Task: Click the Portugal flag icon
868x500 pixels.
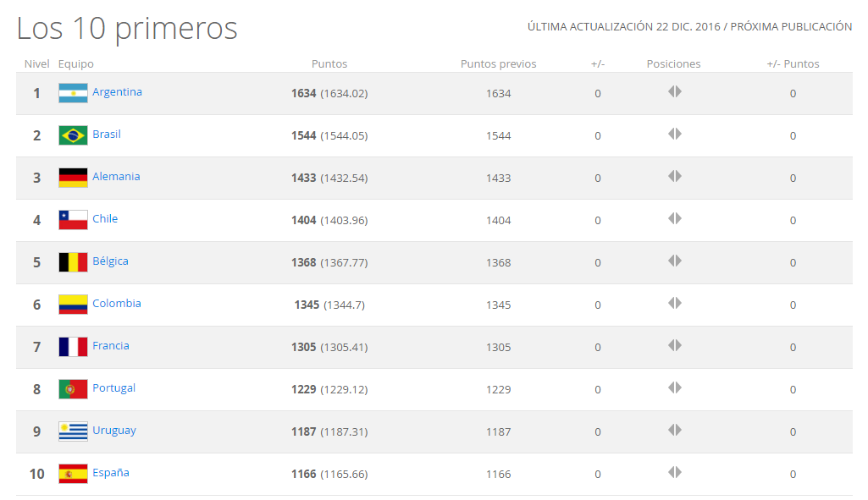Action: tap(73, 389)
